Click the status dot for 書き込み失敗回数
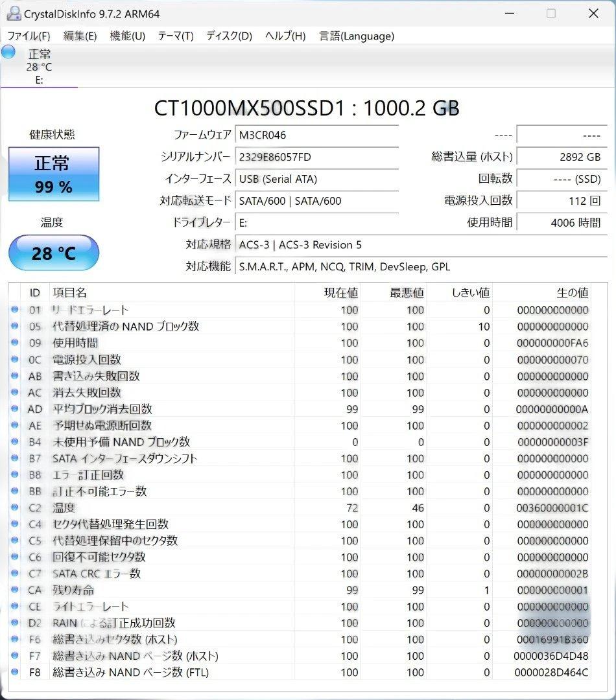The image size is (616, 700). pos(14,376)
